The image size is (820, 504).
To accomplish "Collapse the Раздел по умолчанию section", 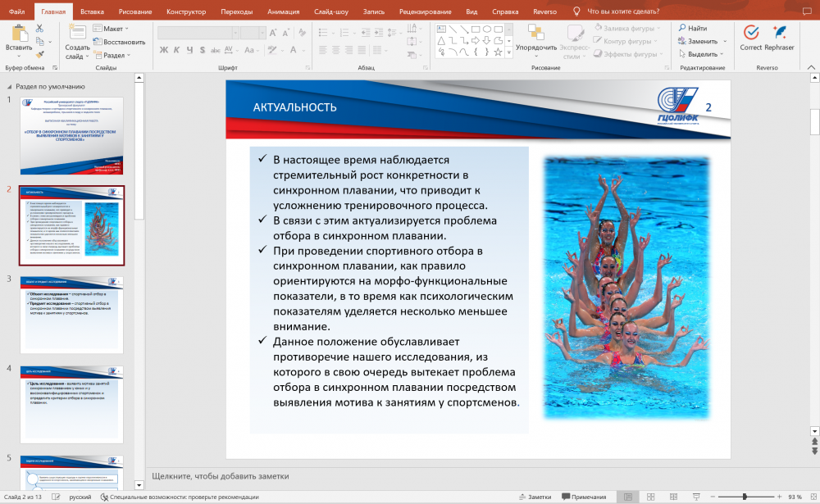I will point(9,86).
